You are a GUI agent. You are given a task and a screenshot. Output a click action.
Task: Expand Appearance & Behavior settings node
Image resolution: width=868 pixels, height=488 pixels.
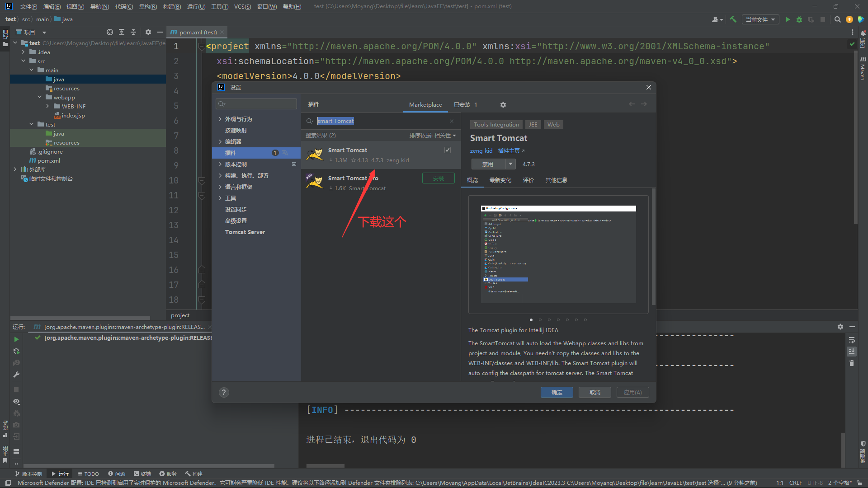pyautogui.click(x=220, y=119)
